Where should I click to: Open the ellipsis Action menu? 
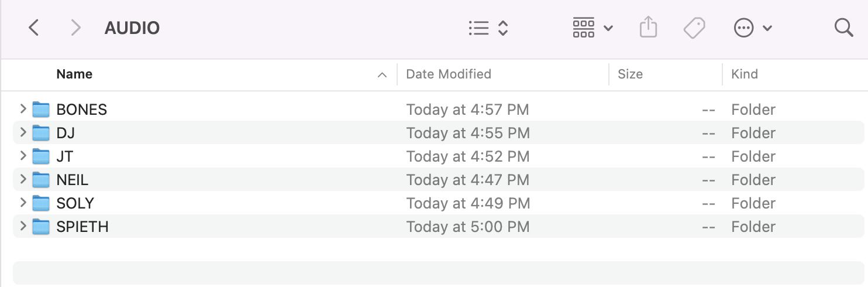753,28
